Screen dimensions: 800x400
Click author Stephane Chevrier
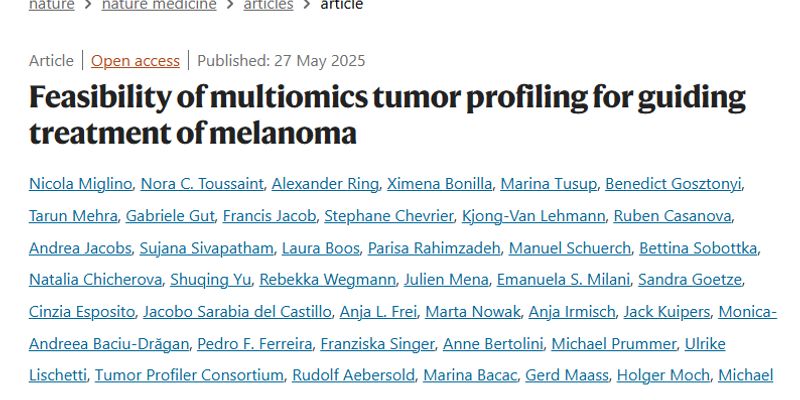[389, 216]
